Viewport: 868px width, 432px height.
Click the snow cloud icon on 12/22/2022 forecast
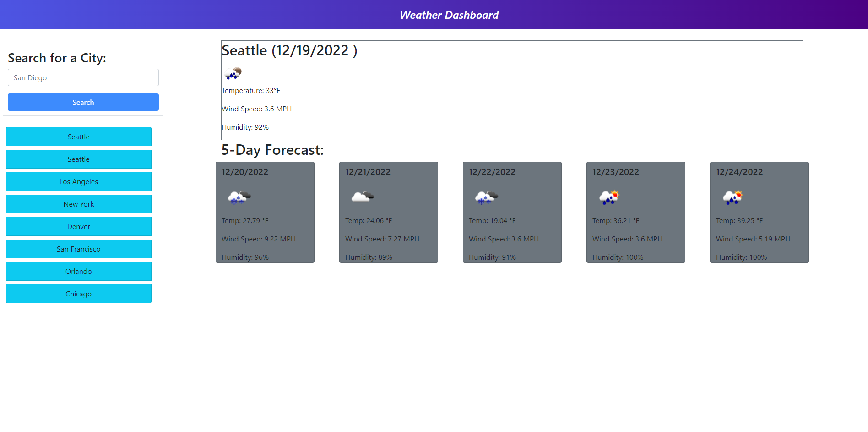(486, 197)
